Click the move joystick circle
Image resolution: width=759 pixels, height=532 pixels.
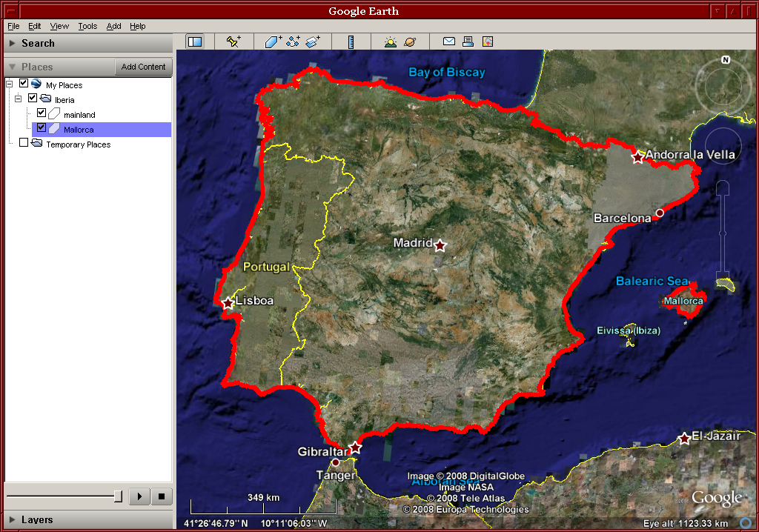point(723,146)
